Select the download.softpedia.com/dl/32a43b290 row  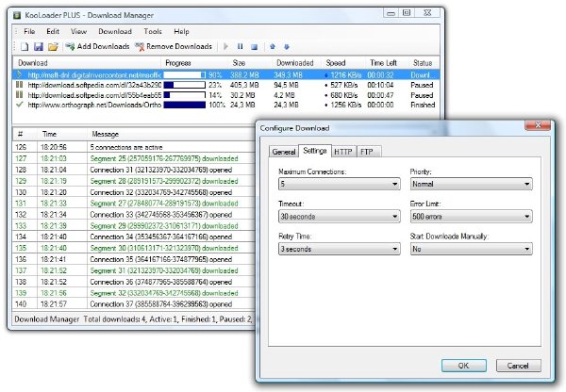click(x=226, y=85)
